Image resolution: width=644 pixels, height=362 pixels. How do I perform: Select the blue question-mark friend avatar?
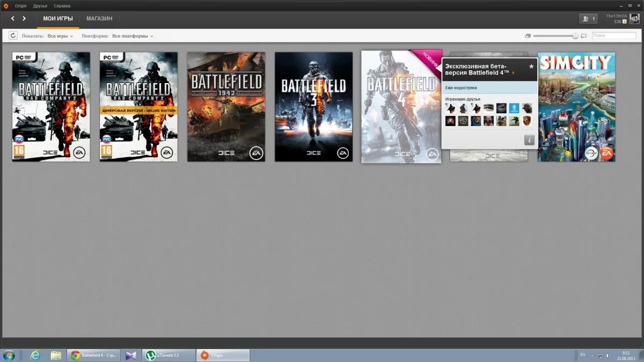[514, 108]
